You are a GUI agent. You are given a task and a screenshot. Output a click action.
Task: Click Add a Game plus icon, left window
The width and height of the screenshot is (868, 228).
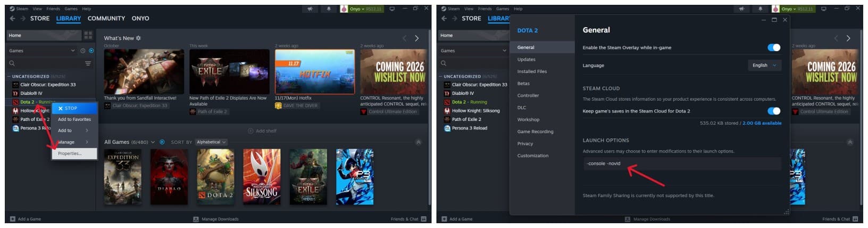coord(13,219)
